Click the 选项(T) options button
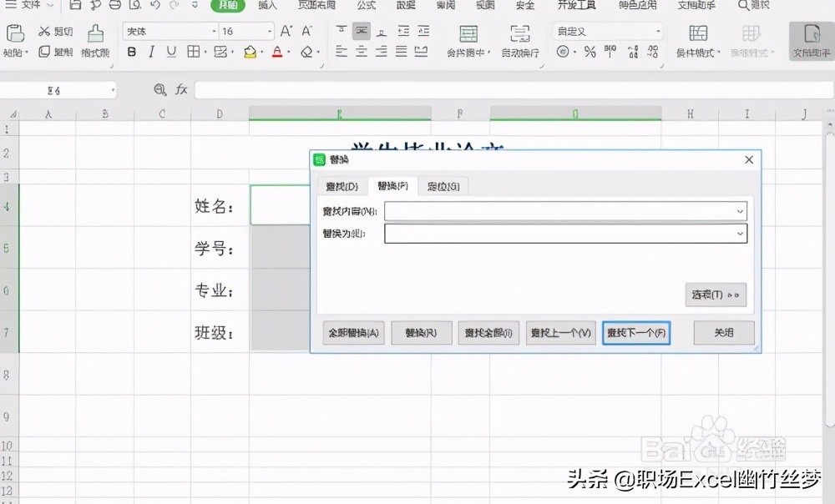The image size is (835, 504). point(716,295)
